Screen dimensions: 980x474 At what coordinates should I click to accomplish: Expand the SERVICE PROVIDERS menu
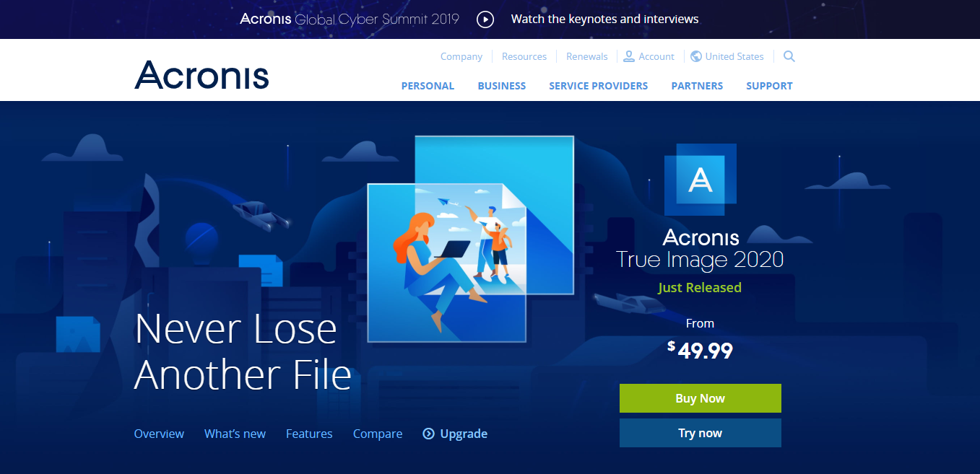[x=599, y=86]
